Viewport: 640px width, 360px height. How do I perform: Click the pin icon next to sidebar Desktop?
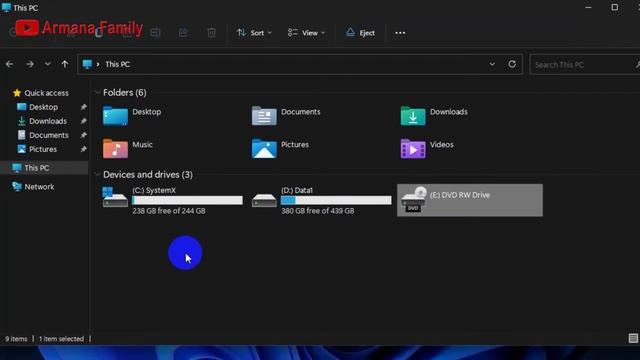click(x=83, y=107)
